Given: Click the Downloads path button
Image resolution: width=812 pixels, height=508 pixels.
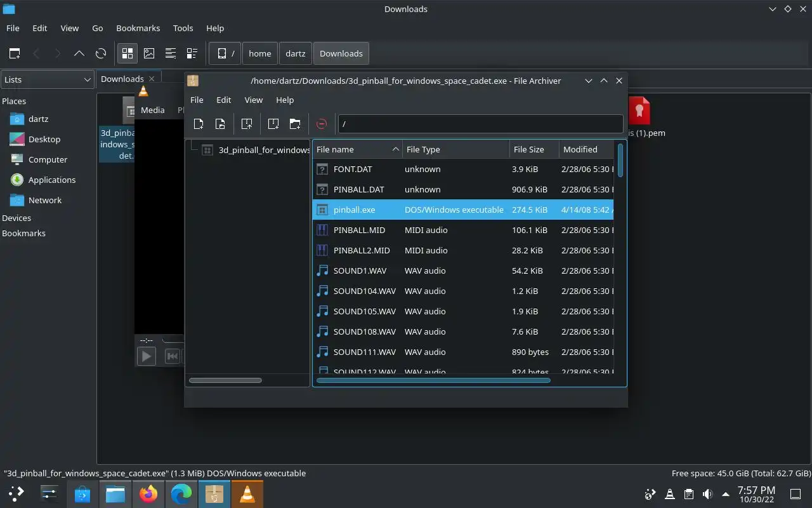Looking at the screenshot, I should [341, 53].
